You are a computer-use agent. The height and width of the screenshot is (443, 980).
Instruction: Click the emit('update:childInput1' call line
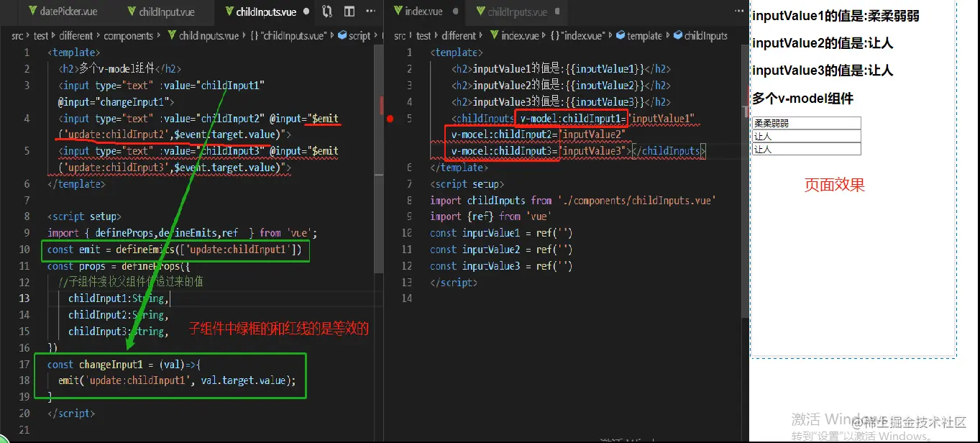[x=178, y=380]
